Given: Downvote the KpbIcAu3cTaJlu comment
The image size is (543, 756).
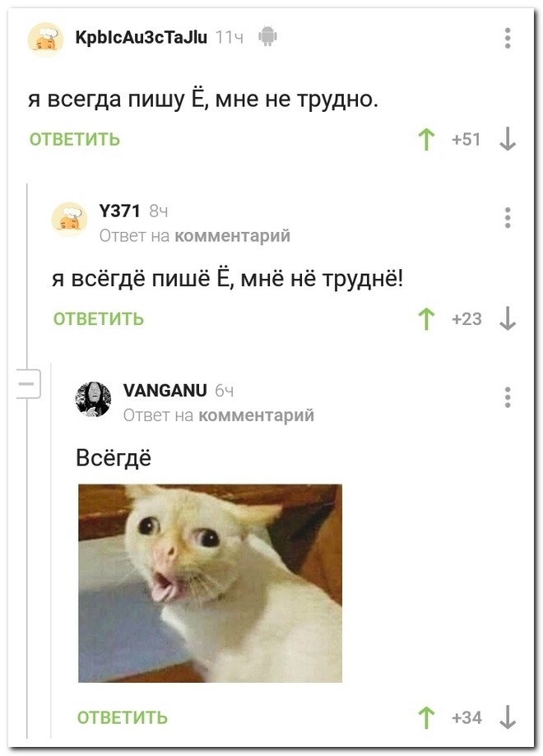Looking at the screenshot, I should point(508,140).
